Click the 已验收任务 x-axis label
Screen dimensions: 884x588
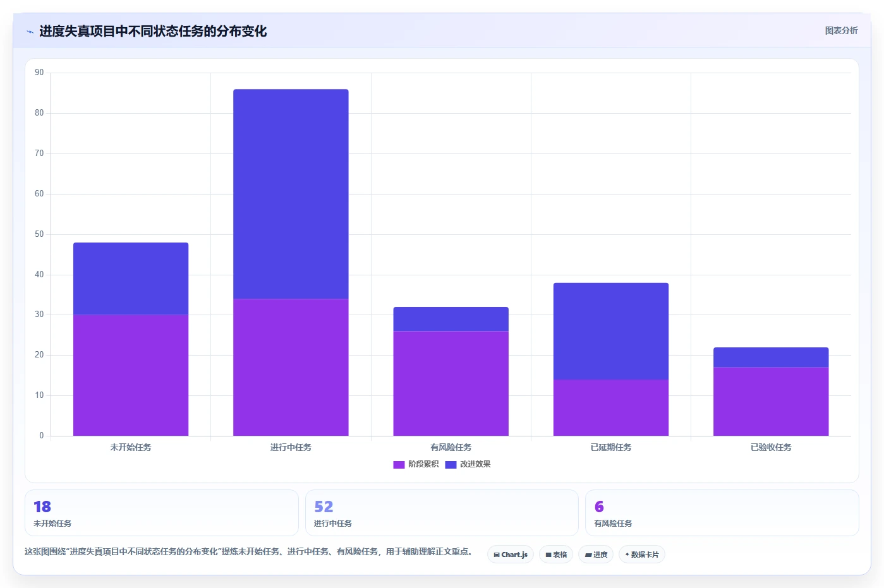point(771,447)
